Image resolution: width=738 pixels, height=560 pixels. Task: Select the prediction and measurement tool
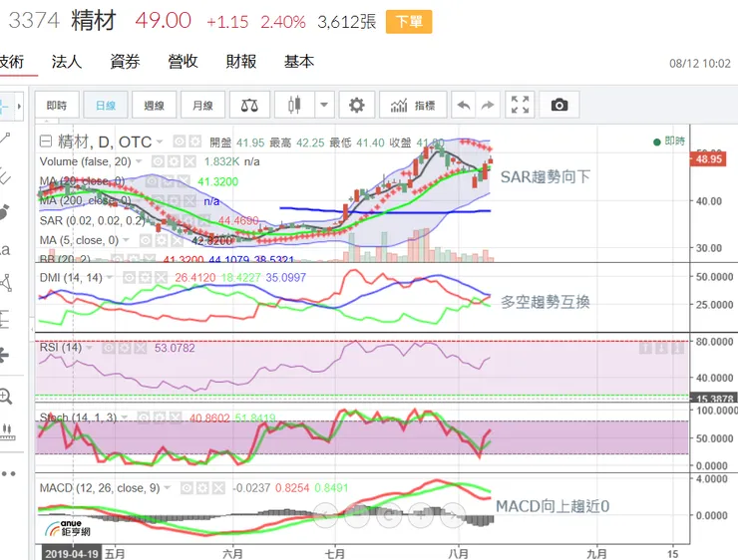(5, 319)
